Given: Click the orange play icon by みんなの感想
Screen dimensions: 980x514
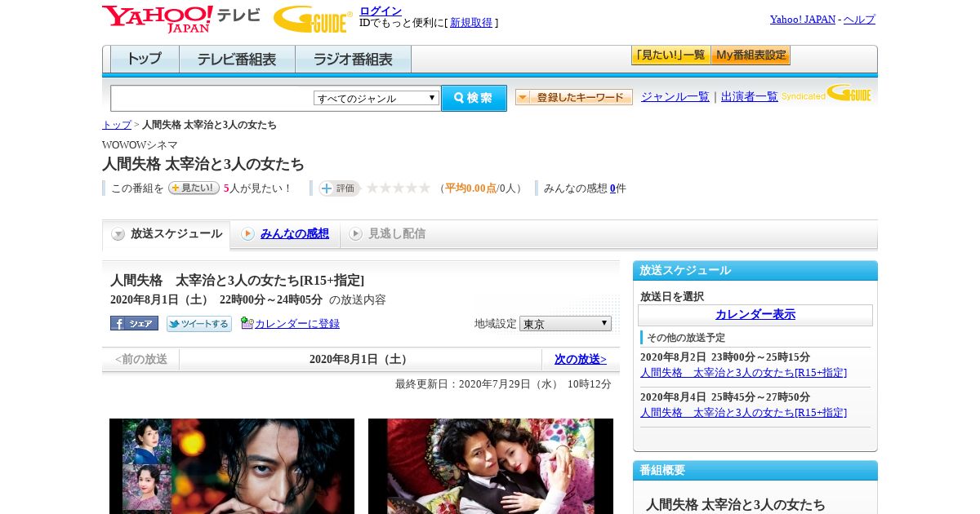Looking at the screenshot, I should pos(247,234).
